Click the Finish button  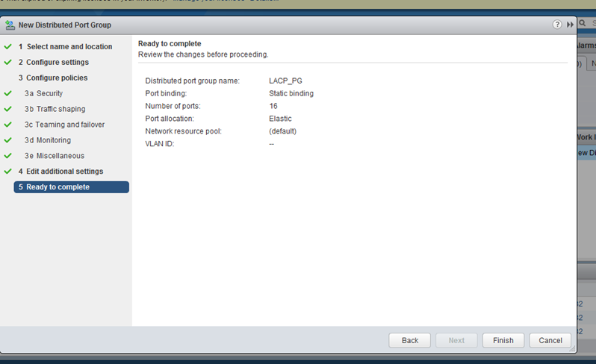coord(503,340)
